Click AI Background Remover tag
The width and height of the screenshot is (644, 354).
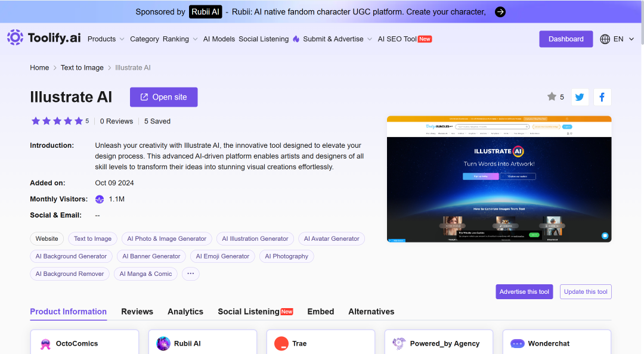tap(70, 274)
